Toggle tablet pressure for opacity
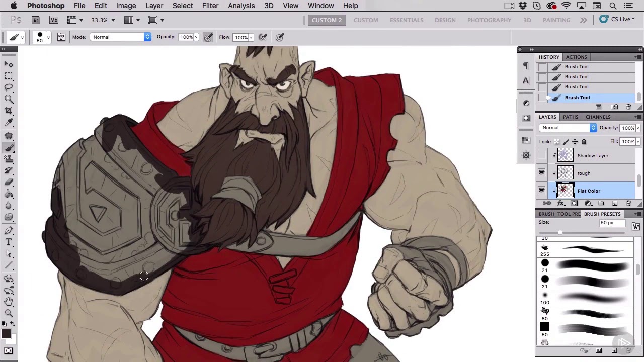This screenshot has width=644, height=362. [208, 37]
